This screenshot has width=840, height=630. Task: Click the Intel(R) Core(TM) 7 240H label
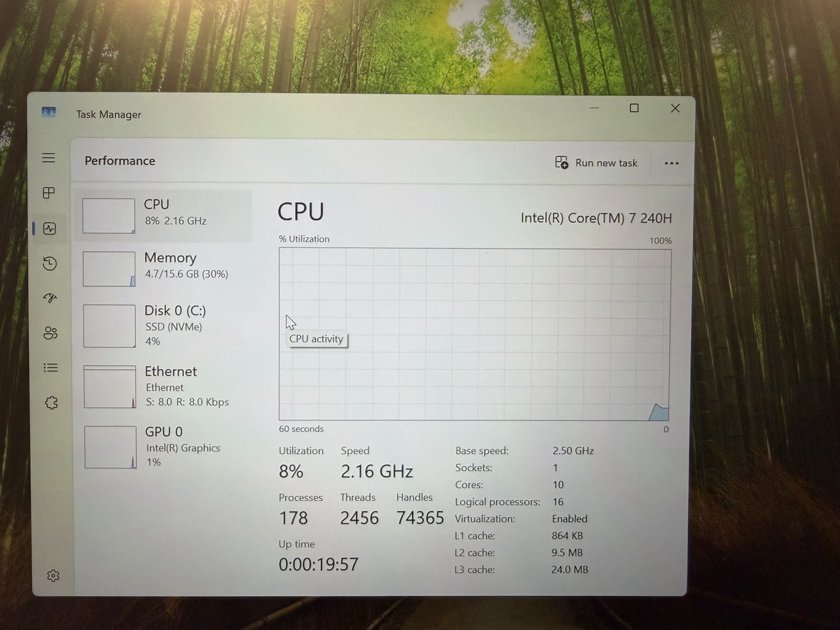click(596, 218)
